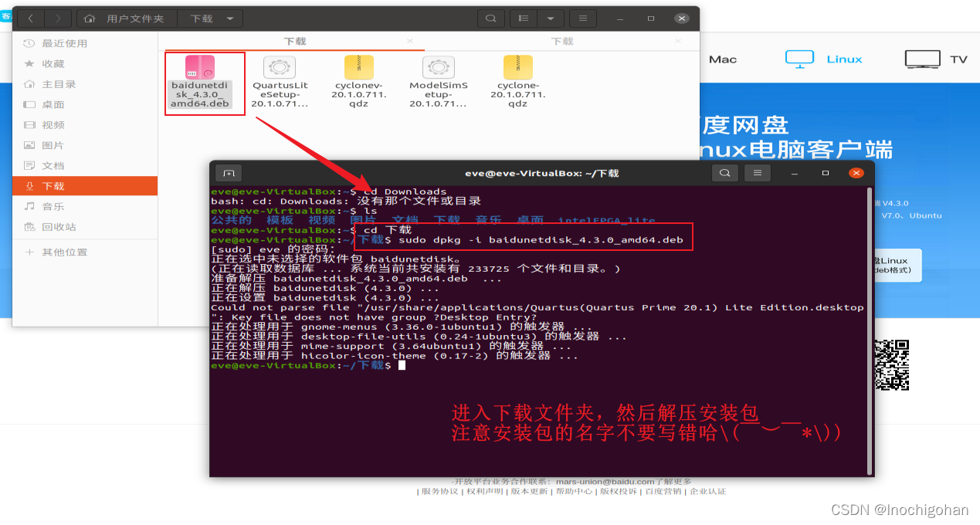The height and width of the screenshot is (525, 980).
Task: Open 回收站 trash in sidebar
Action: click(85, 227)
